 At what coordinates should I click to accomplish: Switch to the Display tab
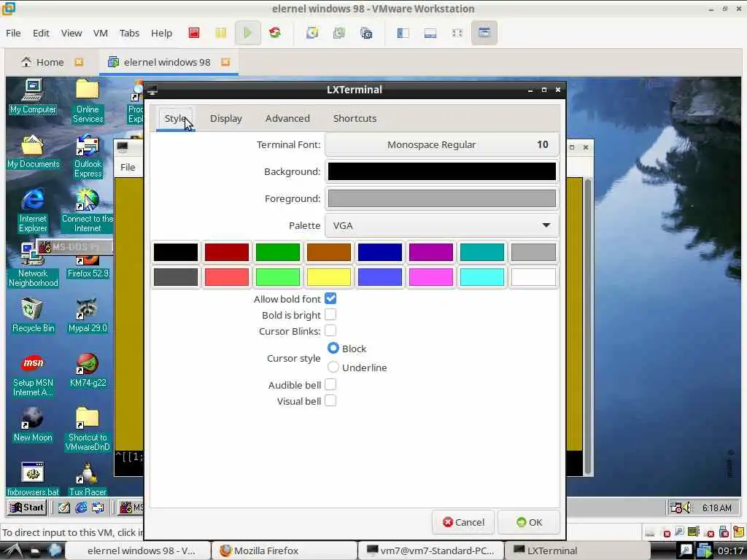coord(226,118)
